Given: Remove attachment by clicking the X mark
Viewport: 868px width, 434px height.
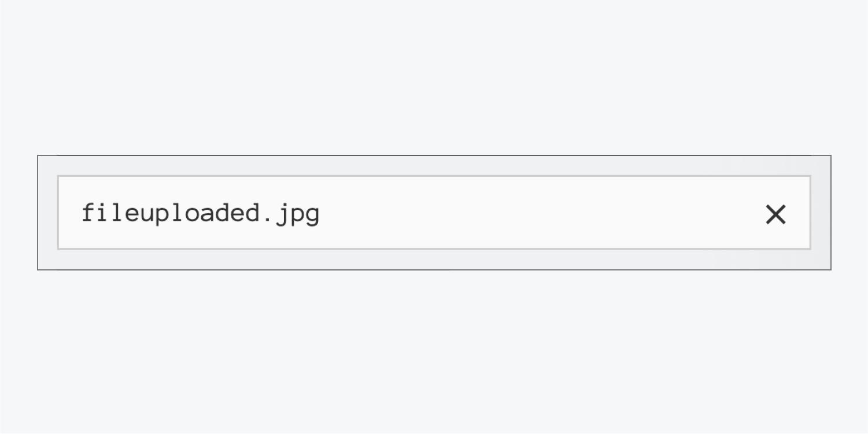Looking at the screenshot, I should (775, 214).
